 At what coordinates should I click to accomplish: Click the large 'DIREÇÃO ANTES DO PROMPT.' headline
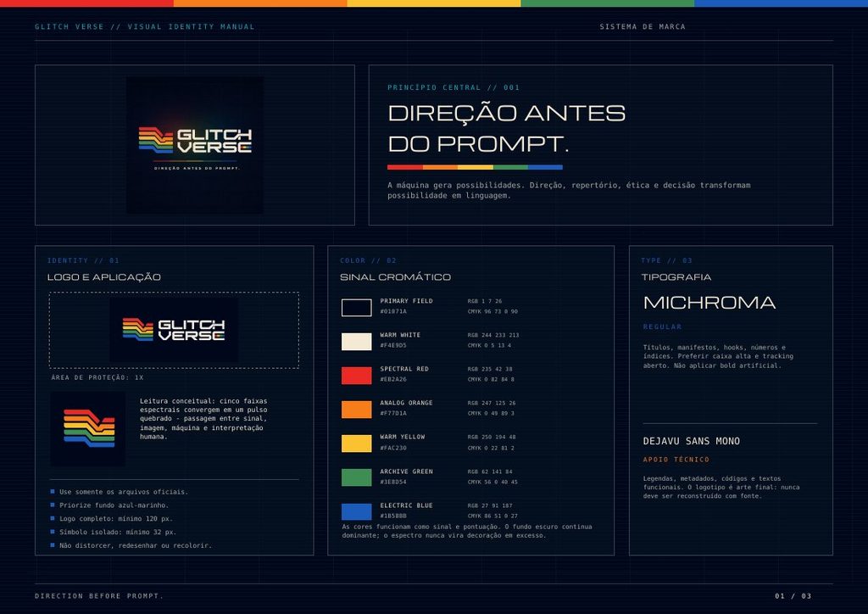(x=507, y=128)
